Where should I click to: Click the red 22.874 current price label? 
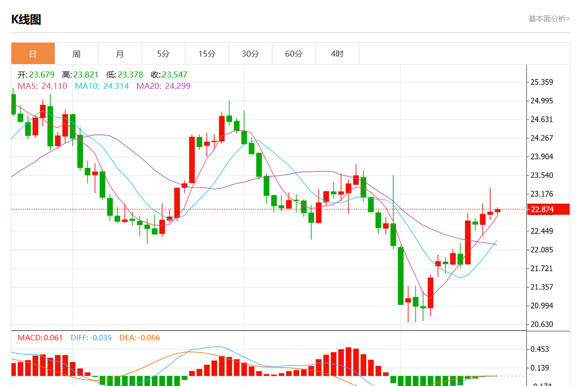pos(548,209)
